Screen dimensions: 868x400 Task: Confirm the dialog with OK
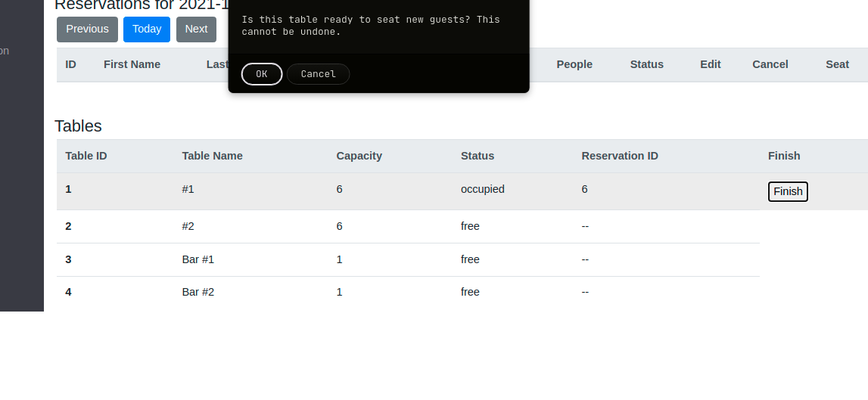point(262,74)
